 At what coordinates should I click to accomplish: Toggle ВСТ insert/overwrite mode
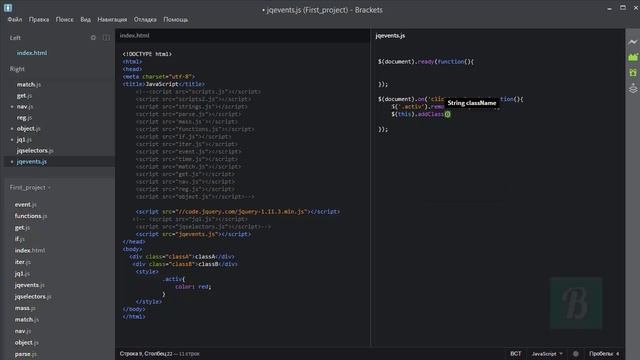pyautogui.click(x=516, y=354)
